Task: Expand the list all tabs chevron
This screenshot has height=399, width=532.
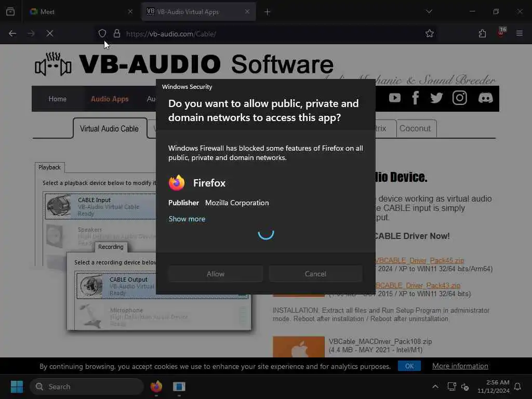Action: (x=429, y=11)
